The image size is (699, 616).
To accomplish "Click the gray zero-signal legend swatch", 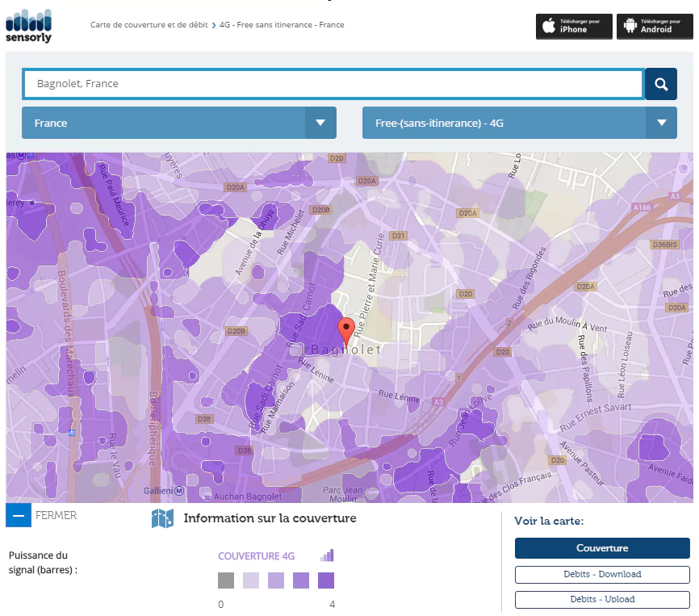I will (226, 580).
